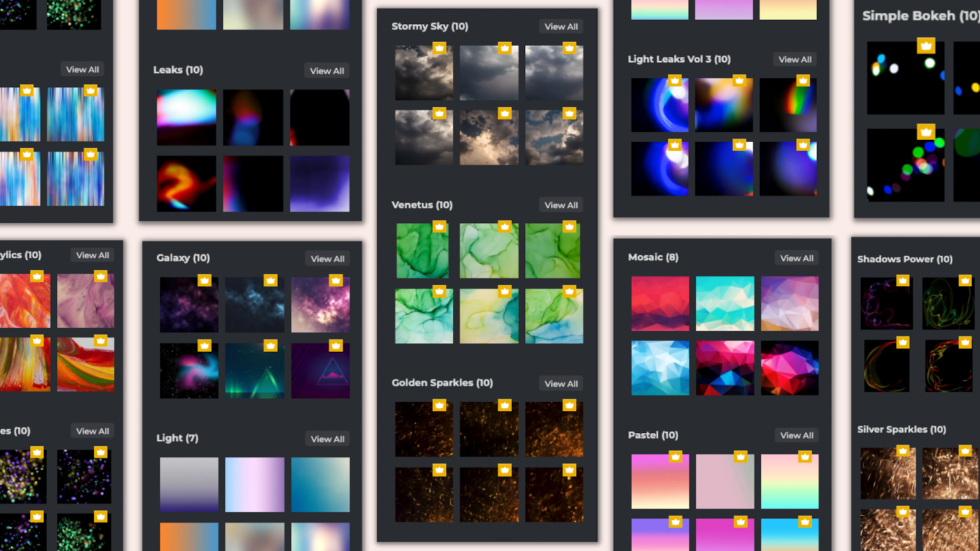Screen dimensions: 980x551
Task: Click the Shadows Power (10) heading
Action: pos(905,259)
